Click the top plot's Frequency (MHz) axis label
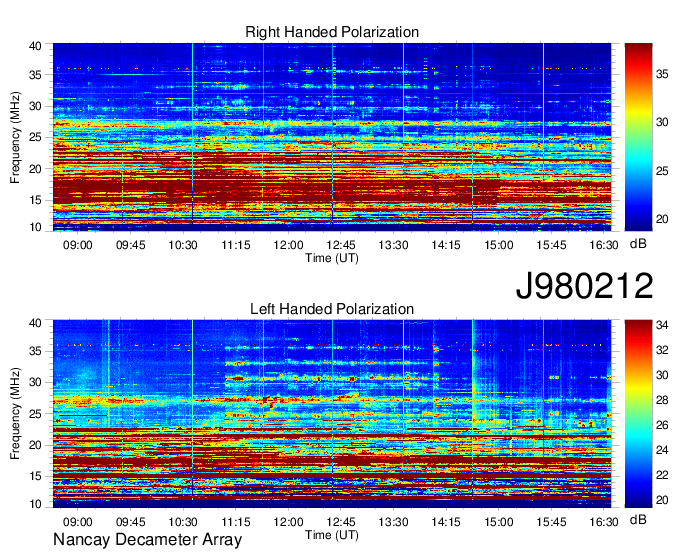 pos(15,137)
